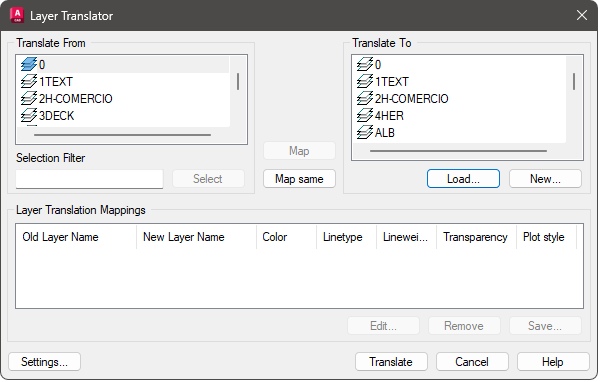600x382 pixels.
Task: Click the Translate To horizontal scrollbar
Action: click(x=458, y=151)
